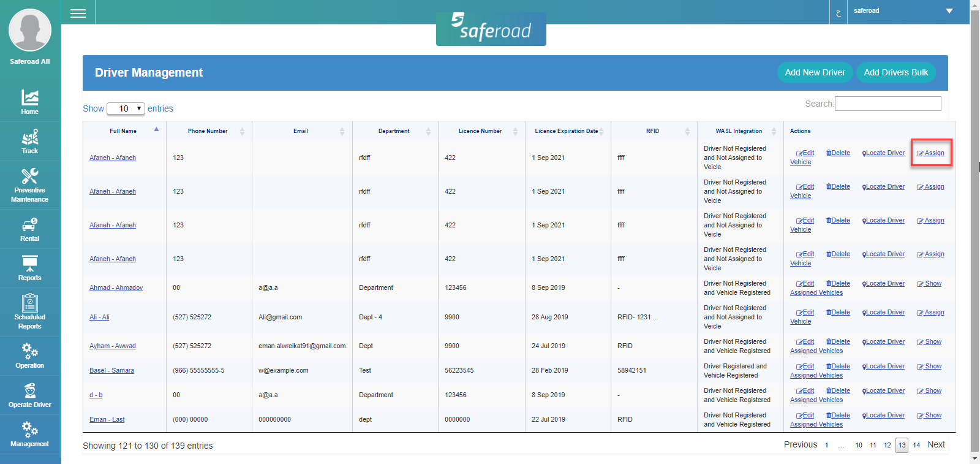Screen dimensions: 980x464
Task: Open driver Ayham - Awwad link
Action: [x=113, y=346]
